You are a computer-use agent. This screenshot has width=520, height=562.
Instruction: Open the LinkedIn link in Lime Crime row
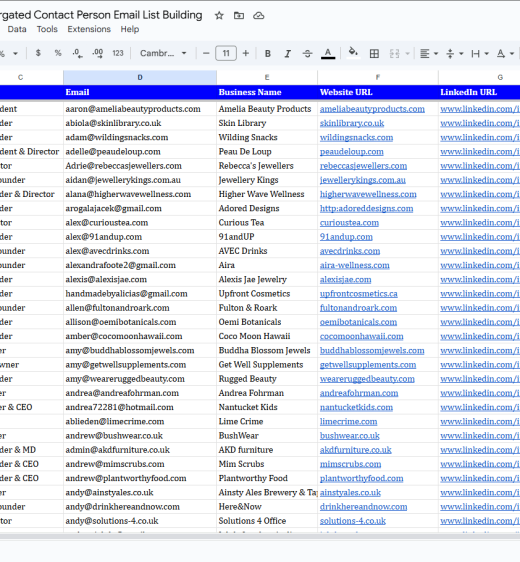[480, 422]
